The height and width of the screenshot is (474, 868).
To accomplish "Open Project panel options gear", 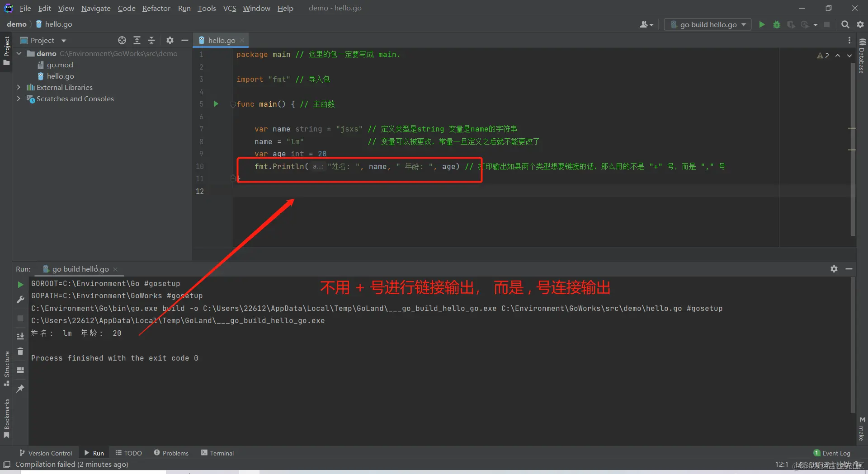I will point(170,40).
